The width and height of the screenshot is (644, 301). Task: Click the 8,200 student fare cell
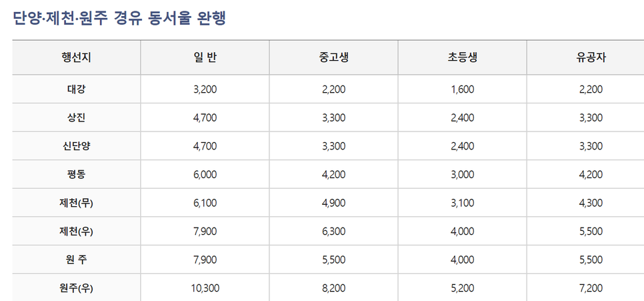(333, 288)
